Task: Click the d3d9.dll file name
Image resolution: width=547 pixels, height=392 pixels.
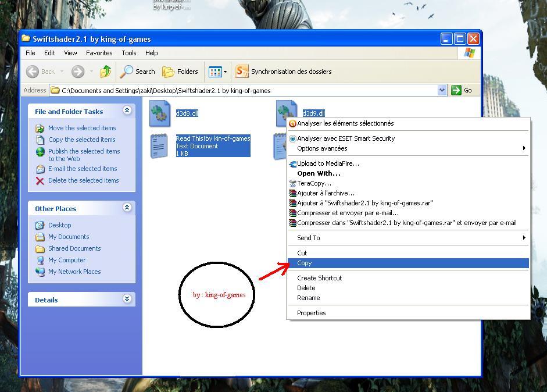Action: pyautogui.click(x=314, y=113)
